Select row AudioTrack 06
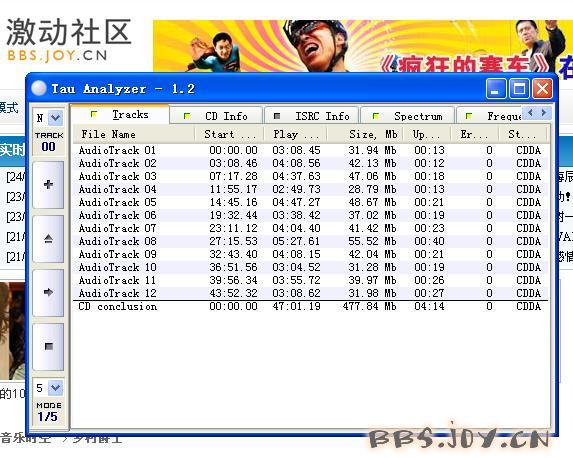The image size is (573, 458). [311, 215]
